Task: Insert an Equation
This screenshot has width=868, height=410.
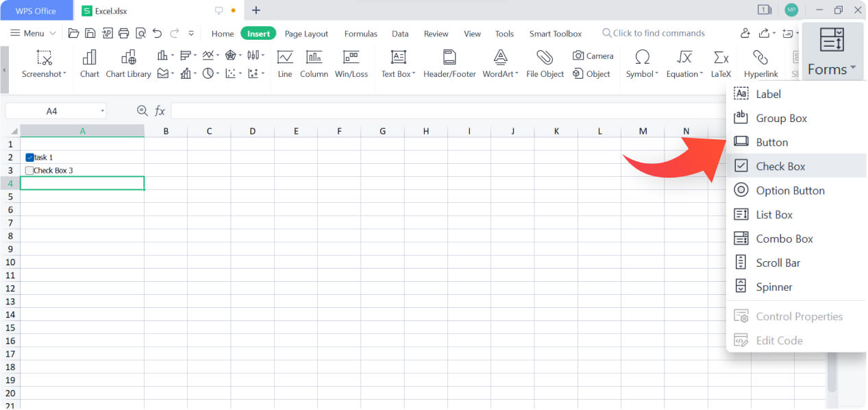Action: coord(682,62)
